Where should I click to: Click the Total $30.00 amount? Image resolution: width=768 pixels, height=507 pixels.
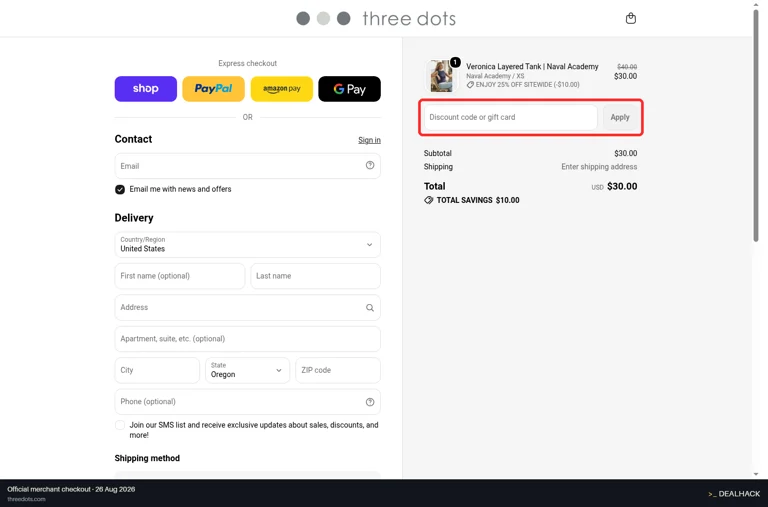click(x=622, y=187)
